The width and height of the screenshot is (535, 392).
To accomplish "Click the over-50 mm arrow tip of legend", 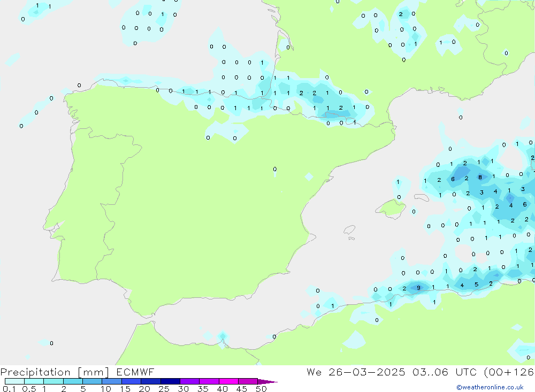I will coord(267,382).
